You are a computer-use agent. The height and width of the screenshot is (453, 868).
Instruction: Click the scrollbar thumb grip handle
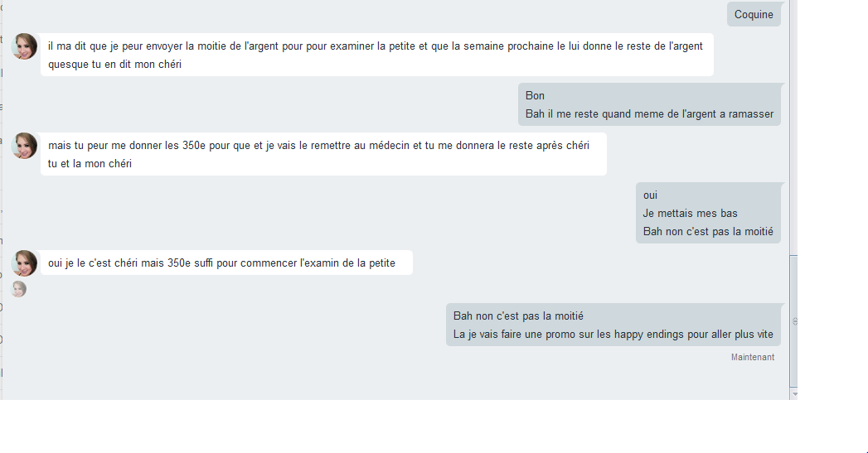click(794, 321)
